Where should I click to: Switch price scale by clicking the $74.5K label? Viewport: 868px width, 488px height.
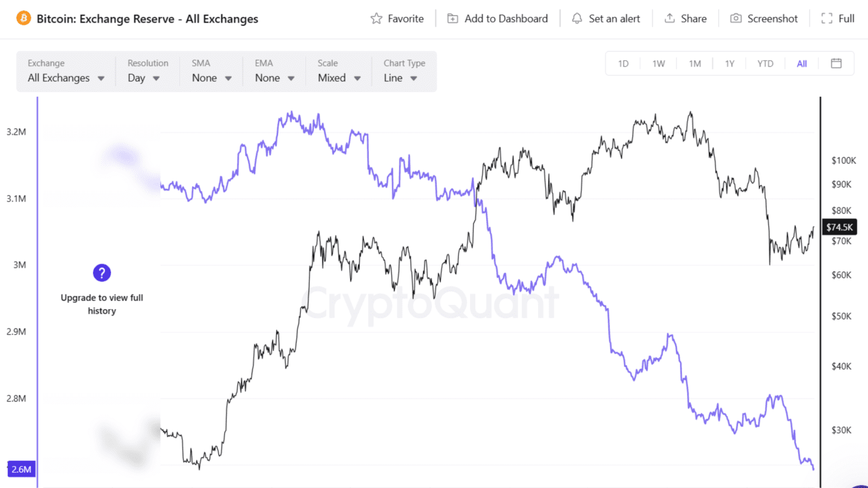(x=839, y=227)
